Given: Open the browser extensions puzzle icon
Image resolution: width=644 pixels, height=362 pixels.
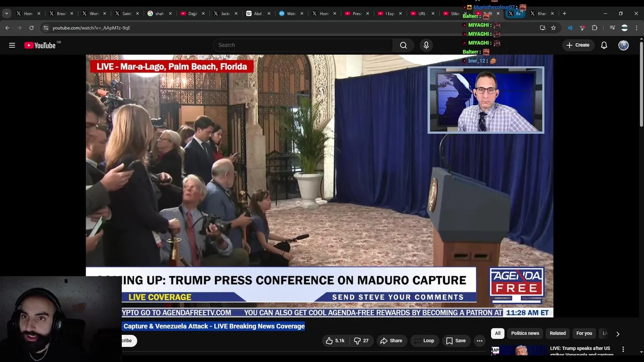Looking at the screenshot, I should point(595,28).
